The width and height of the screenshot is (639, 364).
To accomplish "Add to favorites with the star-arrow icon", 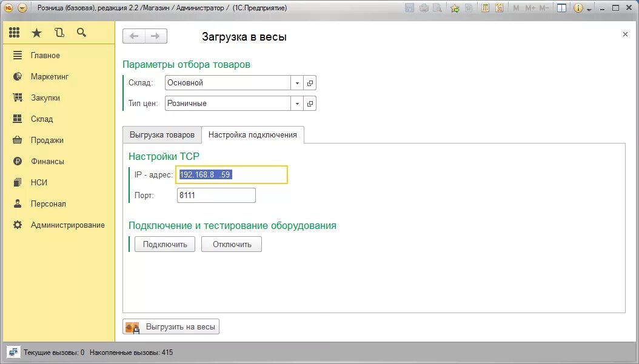I will pyautogui.click(x=455, y=8).
